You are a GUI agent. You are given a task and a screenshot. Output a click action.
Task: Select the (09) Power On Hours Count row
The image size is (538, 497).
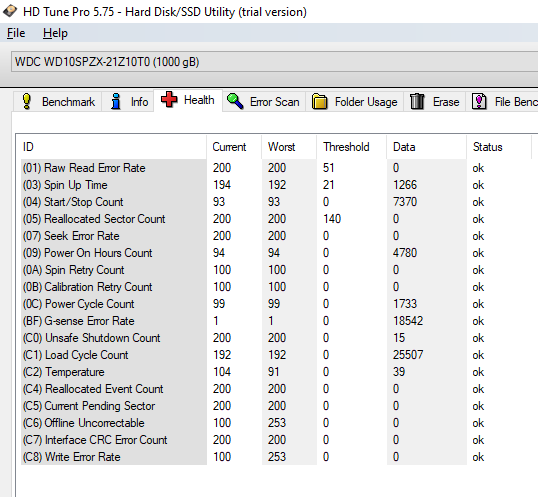[277, 253]
